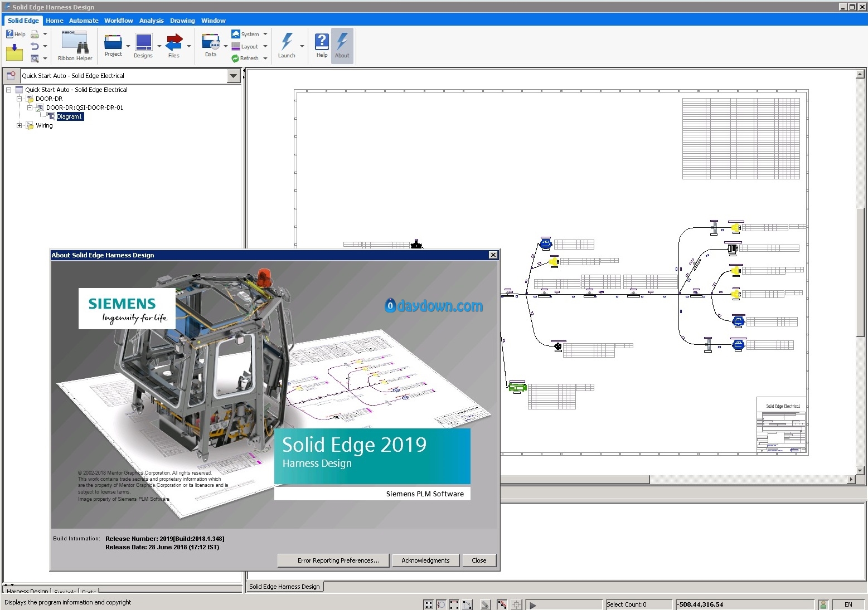Image resolution: width=868 pixels, height=610 pixels.
Task: Select the DOOR-DR tree label
Action: point(49,99)
